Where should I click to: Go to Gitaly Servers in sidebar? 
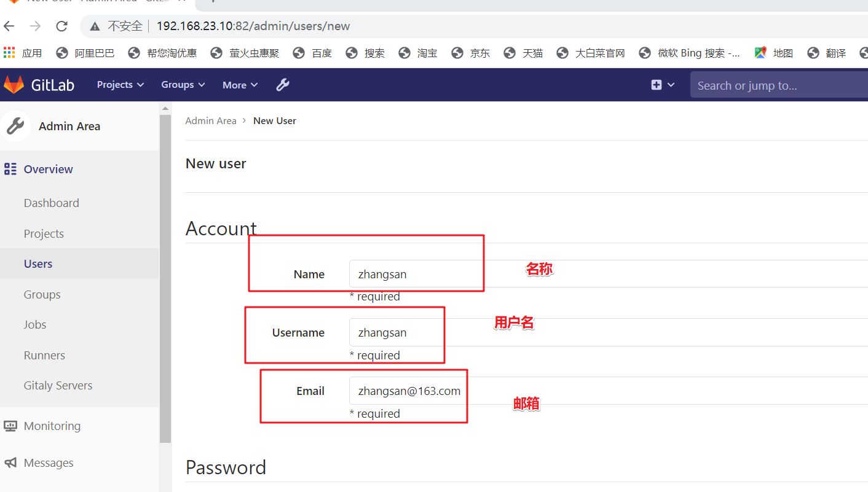(x=58, y=385)
